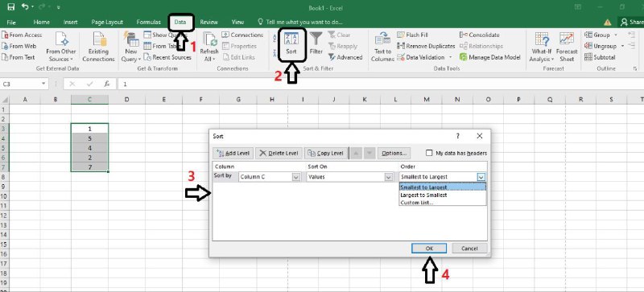Open the Name Box dropdown arrow
Viewport: 644px width, 292px height.
coord(43,84)
